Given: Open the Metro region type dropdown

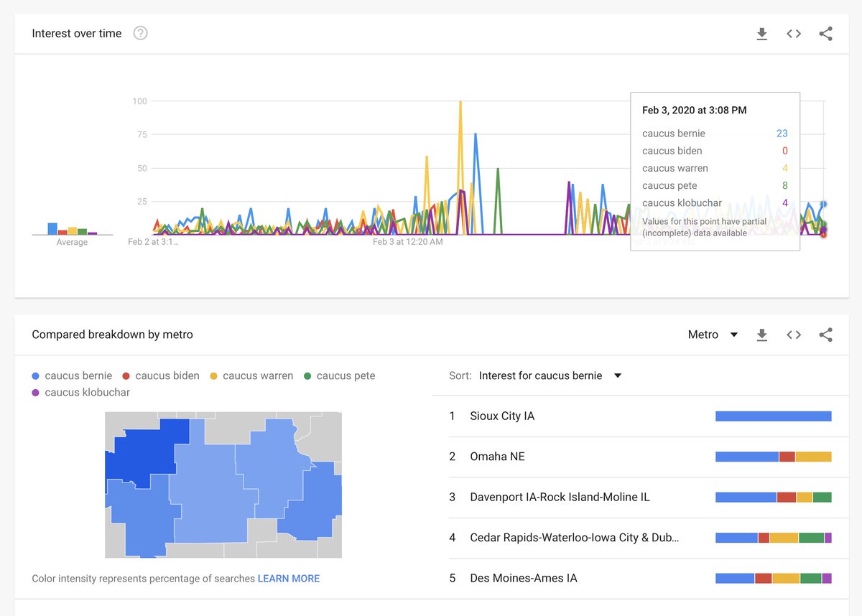Looking at the screenshot, I should click(713, 335).
